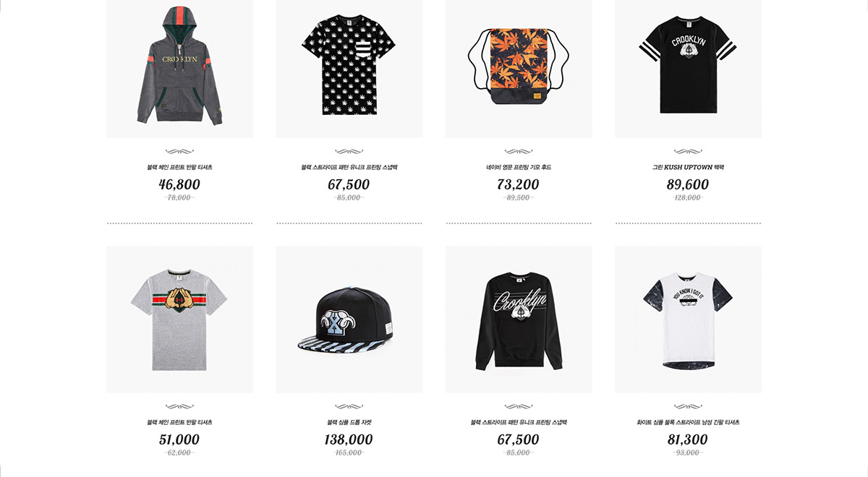868x477 pixels.
Task: View the white tee with dark sleeves
Action: [688, 319]
